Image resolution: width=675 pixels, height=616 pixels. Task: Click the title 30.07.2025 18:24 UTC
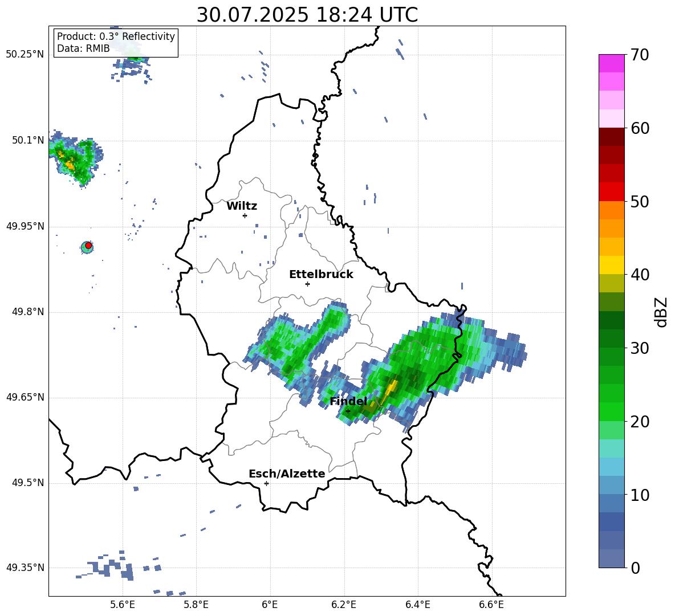click(x=307, y=15)
